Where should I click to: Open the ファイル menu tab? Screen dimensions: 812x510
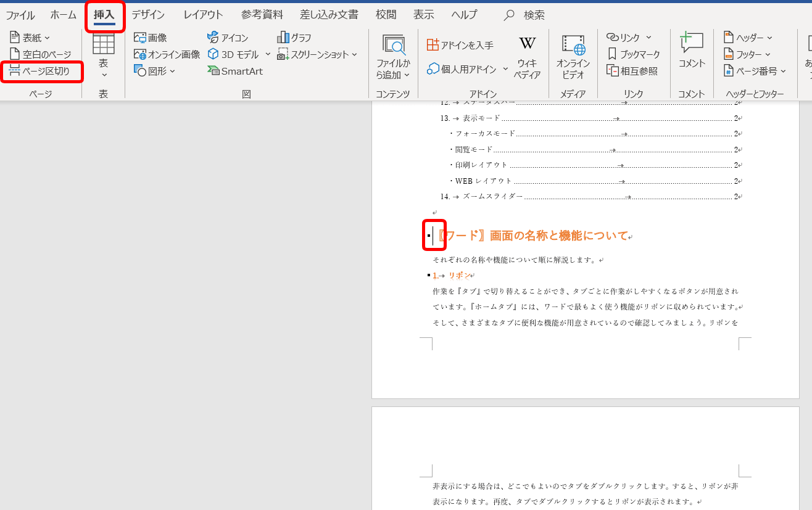(20, 15)
